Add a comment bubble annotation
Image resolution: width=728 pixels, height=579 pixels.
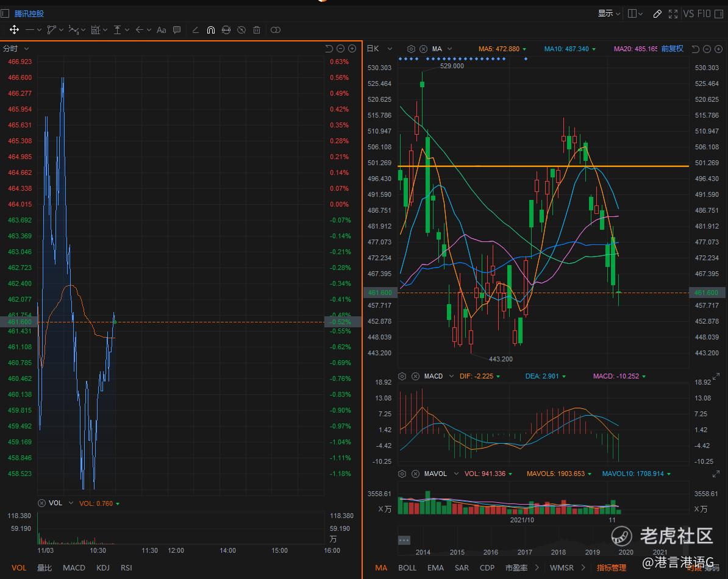tap(177, 29)
